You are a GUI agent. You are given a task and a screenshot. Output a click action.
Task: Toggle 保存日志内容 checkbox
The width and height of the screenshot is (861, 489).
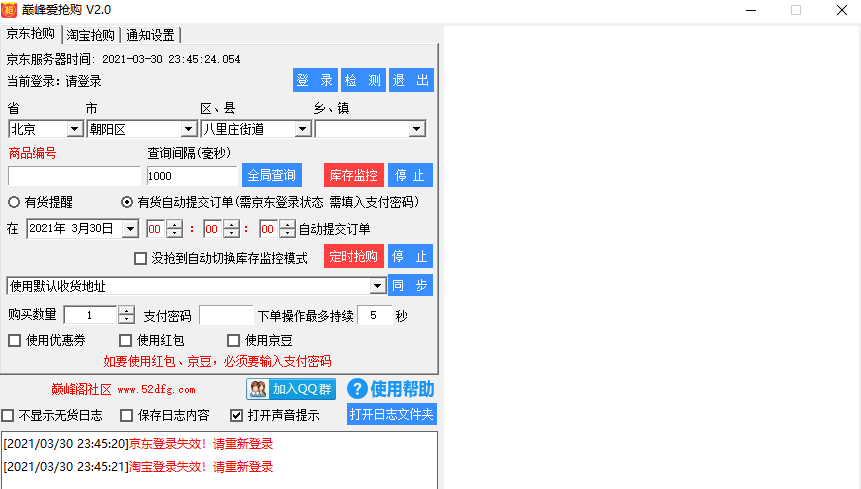pos(126,415)
